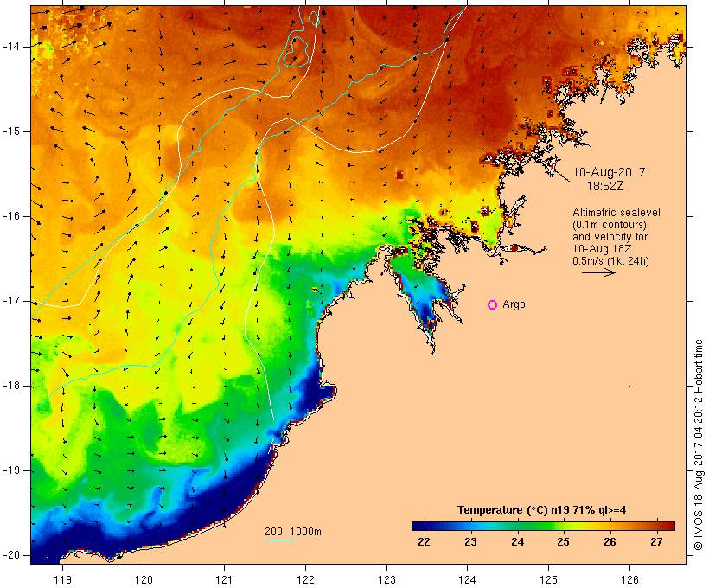The width and height of the screenshot is (709, 588).
Task: Click the longitude axis label "125"
Action: pos(549,579)
